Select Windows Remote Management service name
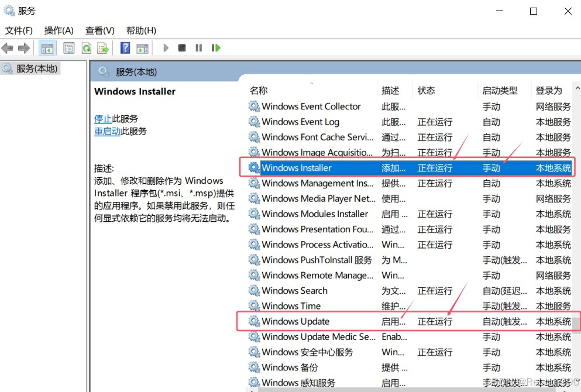The height and width of the screenshot is (392, 581). pos(318,276)
